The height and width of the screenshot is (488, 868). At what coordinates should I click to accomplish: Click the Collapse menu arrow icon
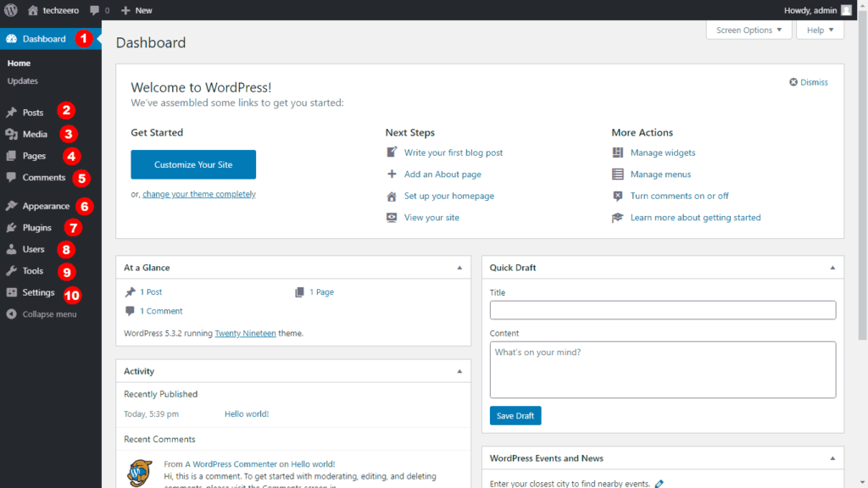coord(11,313)
